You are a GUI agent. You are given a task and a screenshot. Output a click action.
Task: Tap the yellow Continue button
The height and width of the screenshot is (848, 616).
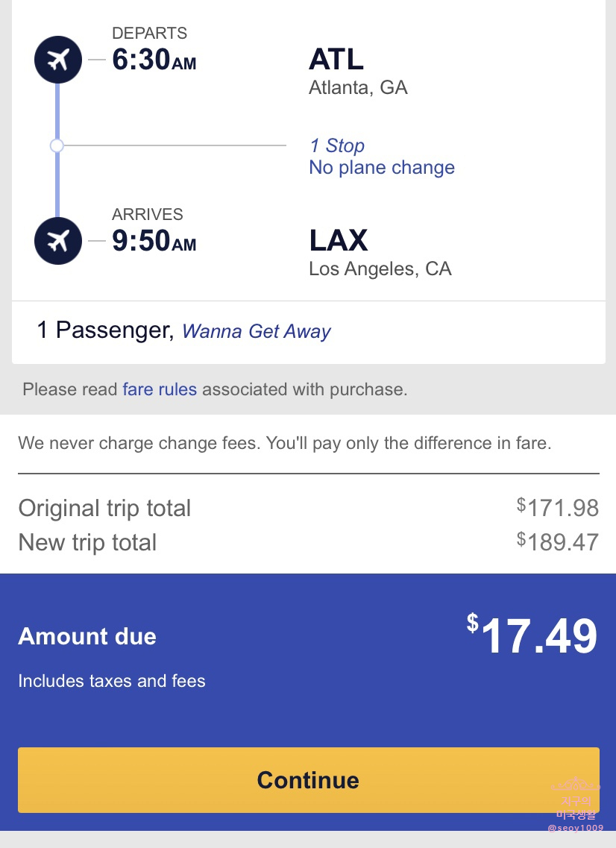tap(308, 780)
